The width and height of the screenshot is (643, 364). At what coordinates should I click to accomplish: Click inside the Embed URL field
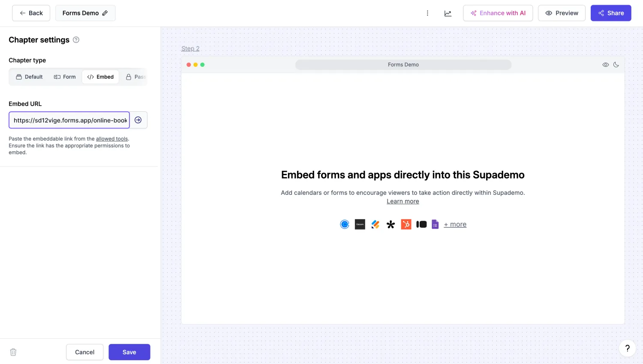(69, 120)
